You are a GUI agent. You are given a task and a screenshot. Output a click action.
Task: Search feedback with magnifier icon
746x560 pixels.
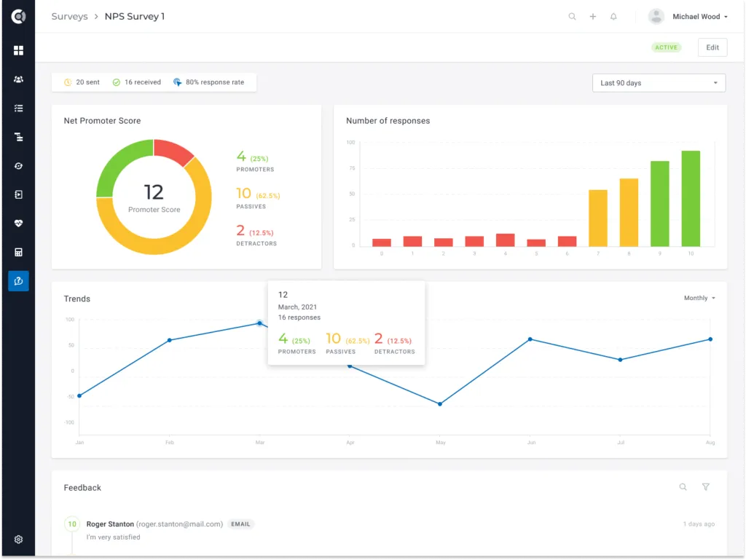click(x=683, y=486)
